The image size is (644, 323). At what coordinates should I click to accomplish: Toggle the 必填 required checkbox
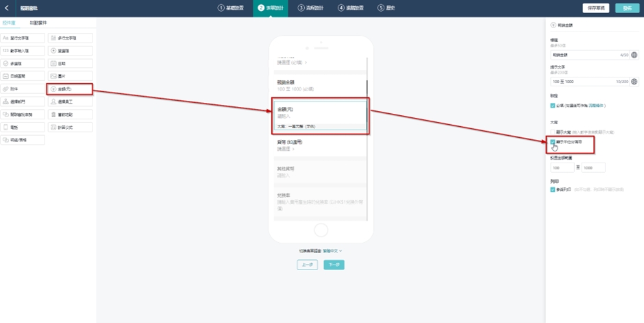pyautogui.click(x=553, y=106)
